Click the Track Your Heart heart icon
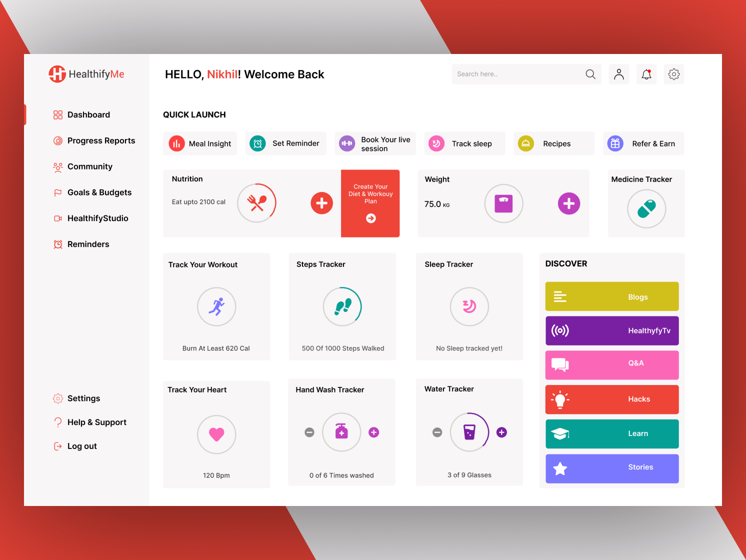 pos(216,434)
